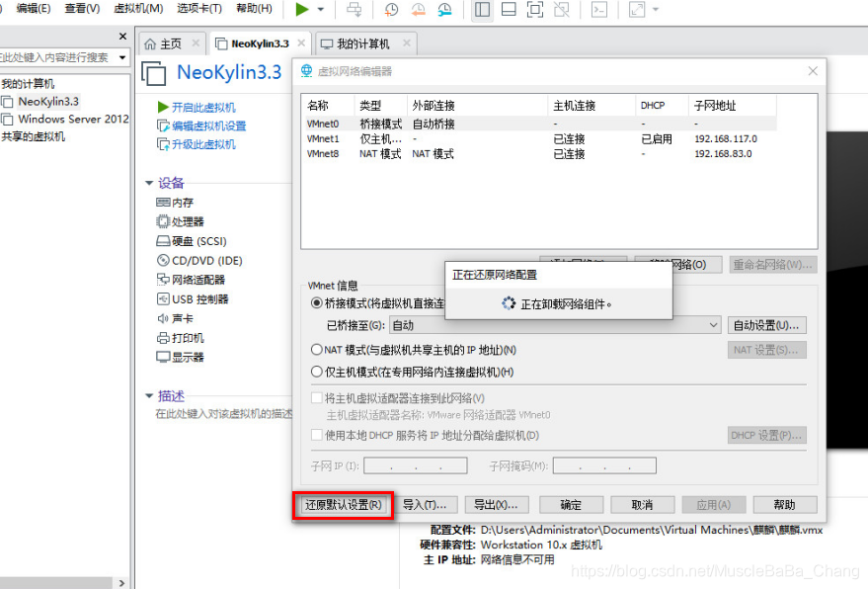Click the 子网掩码 input field

[x=604, y=466]
